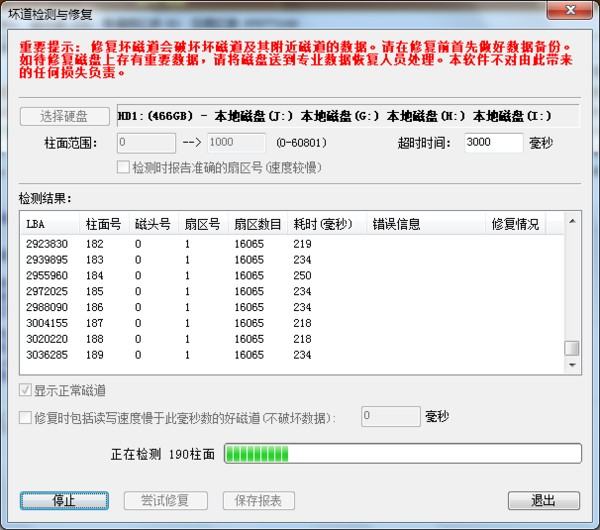The width and height of the screenshot is (600, 530).
Task: Click the LBA column header
Action: pos(50,224)
